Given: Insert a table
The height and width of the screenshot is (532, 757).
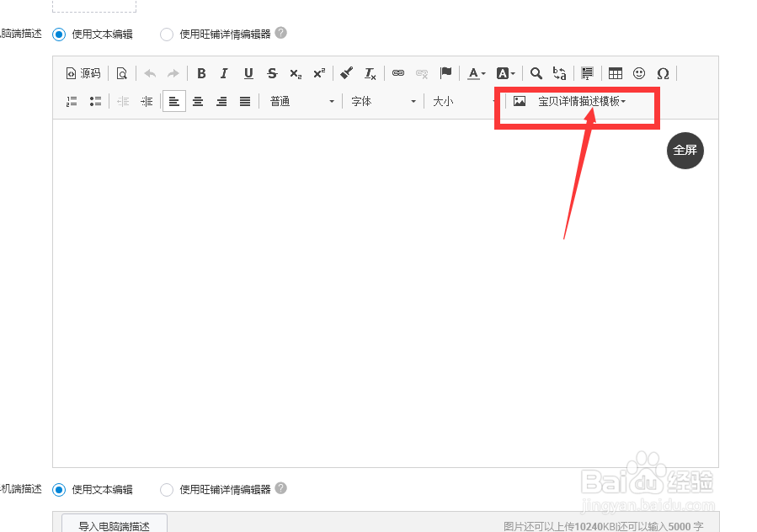Looking at the screenshot, I should 615,73.
